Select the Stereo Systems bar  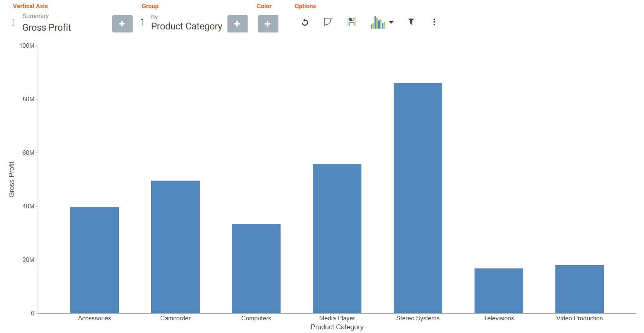(x=418, y=198)
